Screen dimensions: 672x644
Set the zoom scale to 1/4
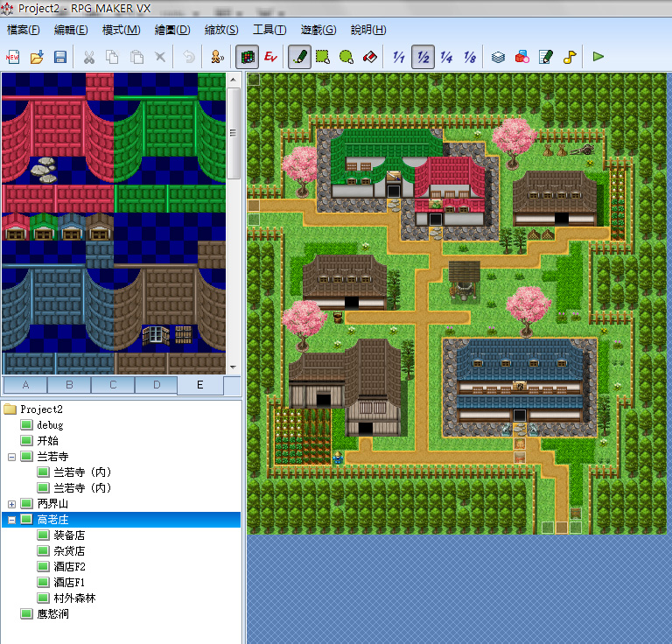coord(446,57)
